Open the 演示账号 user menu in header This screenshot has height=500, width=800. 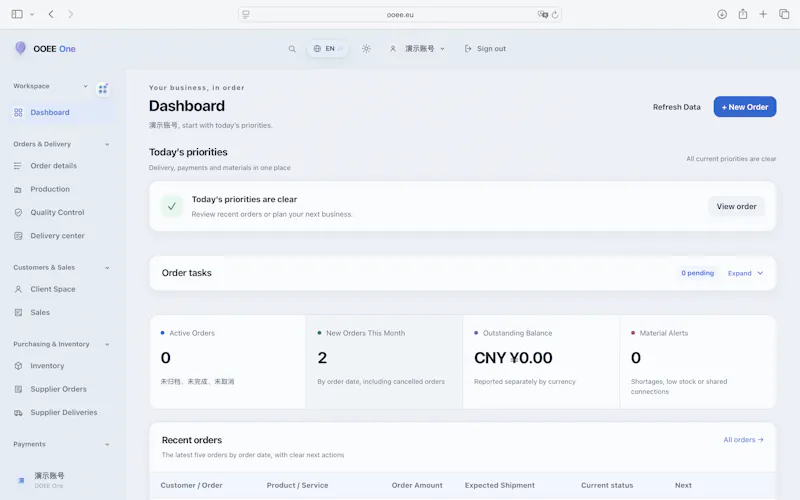[418, 49]
